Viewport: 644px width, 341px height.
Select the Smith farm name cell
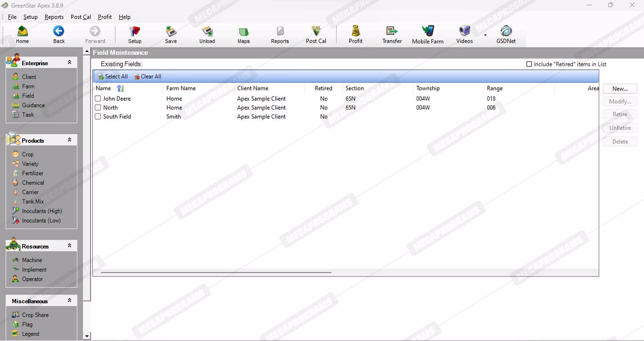click(x=173, y=116)
